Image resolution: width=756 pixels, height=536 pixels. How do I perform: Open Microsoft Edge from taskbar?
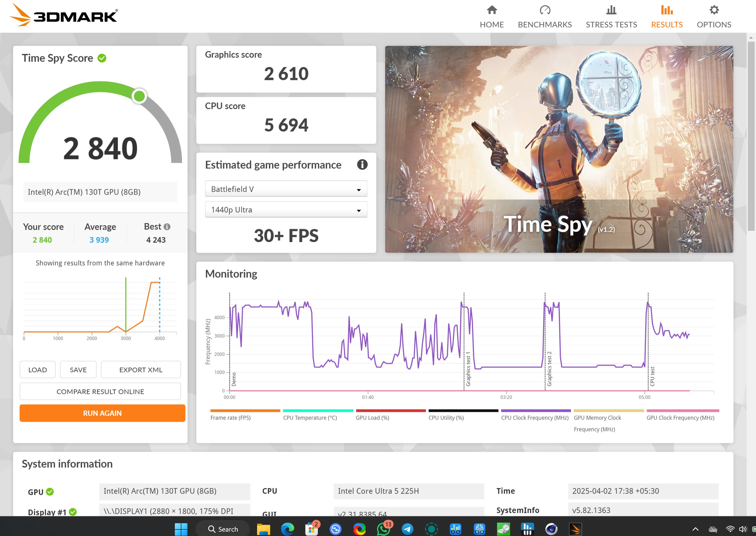pos(287,529)
